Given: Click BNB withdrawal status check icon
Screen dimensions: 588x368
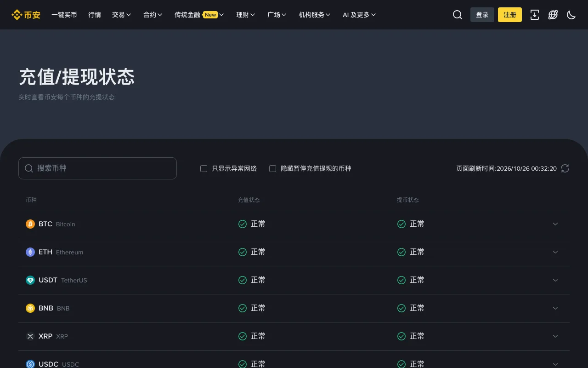Looking at the screenshot, I should (401, 308).
